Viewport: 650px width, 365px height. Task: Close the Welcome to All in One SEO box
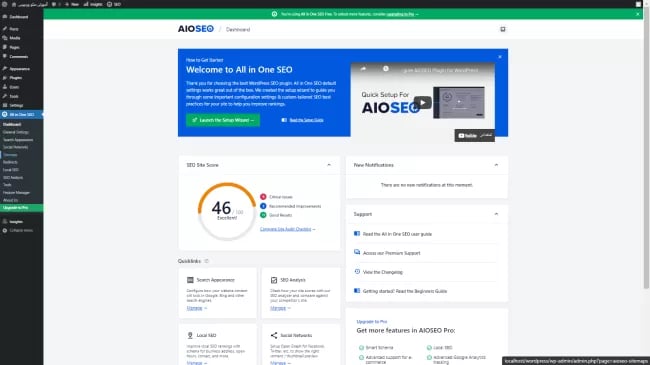500,57
